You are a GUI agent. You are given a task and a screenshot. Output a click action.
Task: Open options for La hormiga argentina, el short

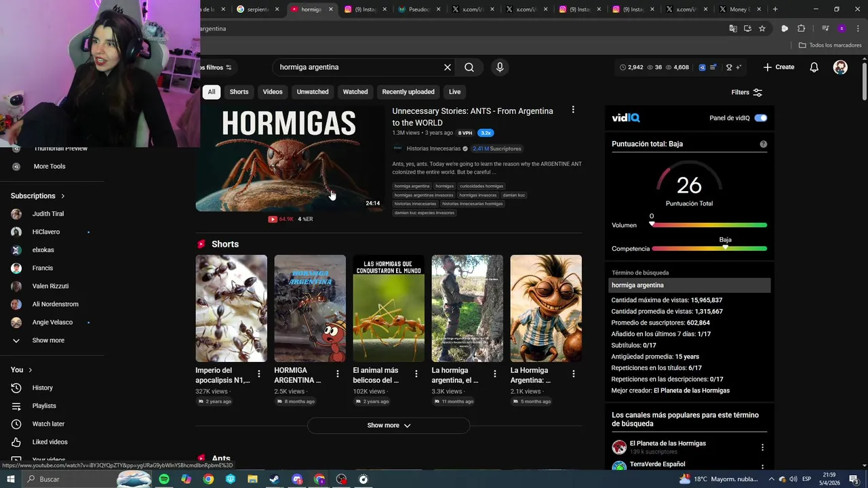pyautogui.click(x=495, y=374)
